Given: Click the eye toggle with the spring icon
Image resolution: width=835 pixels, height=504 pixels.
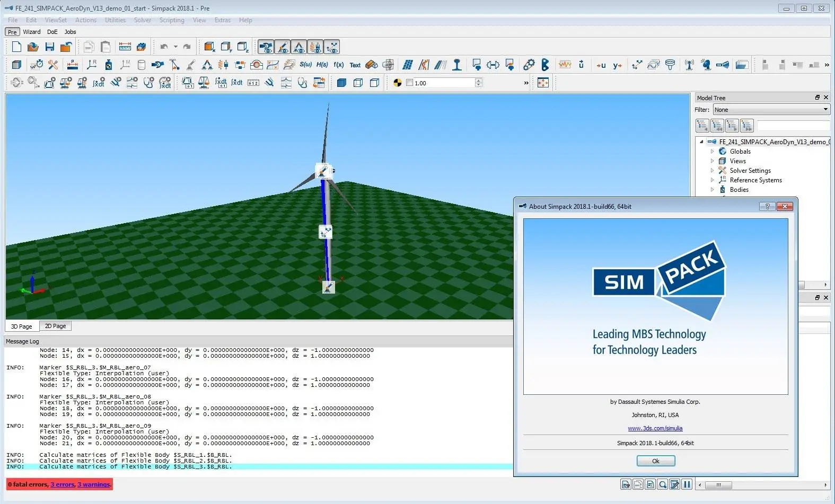Looking at the screenshot, I should [315, 47].
